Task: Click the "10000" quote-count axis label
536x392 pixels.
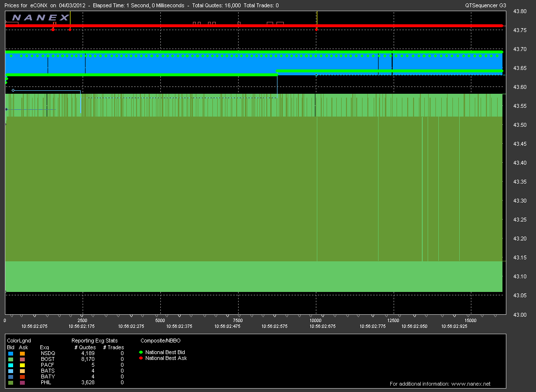Action: [x=315, y=321]
